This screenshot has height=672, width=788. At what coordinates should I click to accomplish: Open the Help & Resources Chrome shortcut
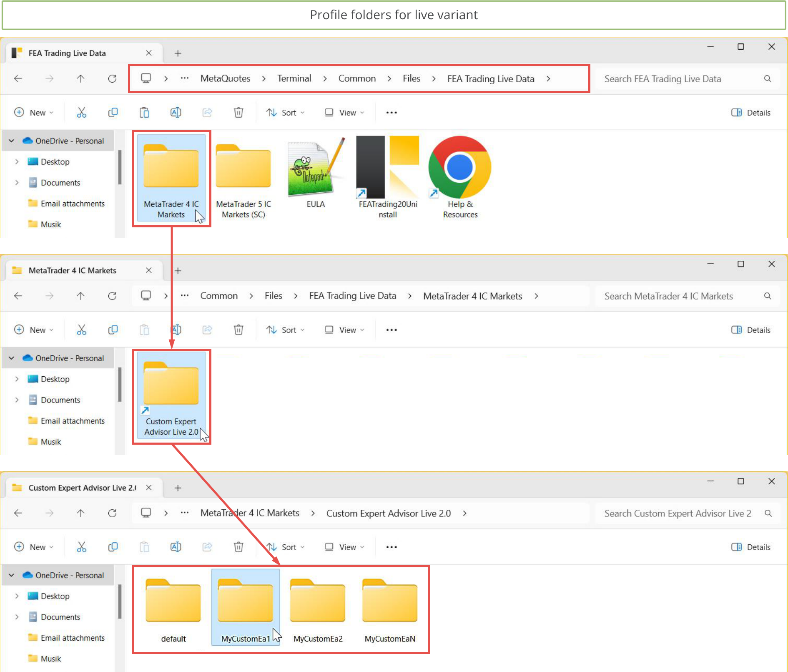(460, 177)
